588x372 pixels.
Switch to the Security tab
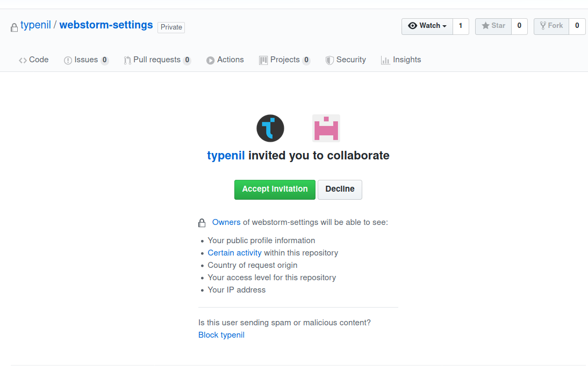pos(346,60)
